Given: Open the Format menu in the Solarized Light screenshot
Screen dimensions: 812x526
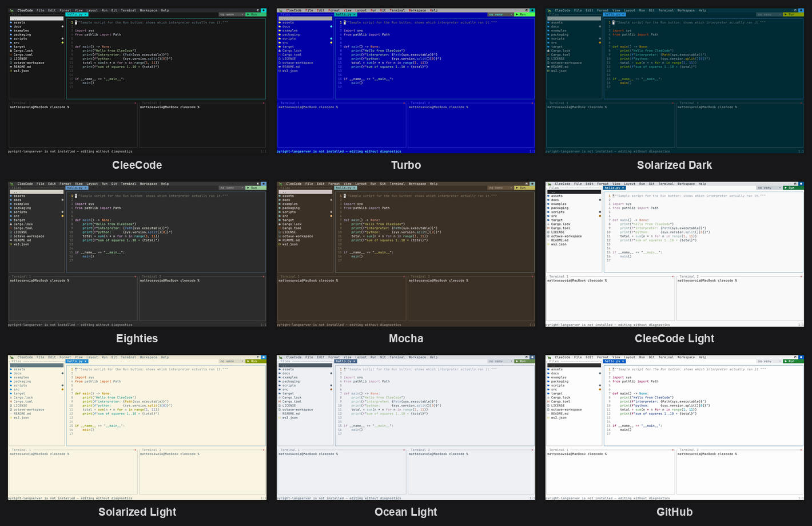Looking at the screenshot, I should pos(66,357).
